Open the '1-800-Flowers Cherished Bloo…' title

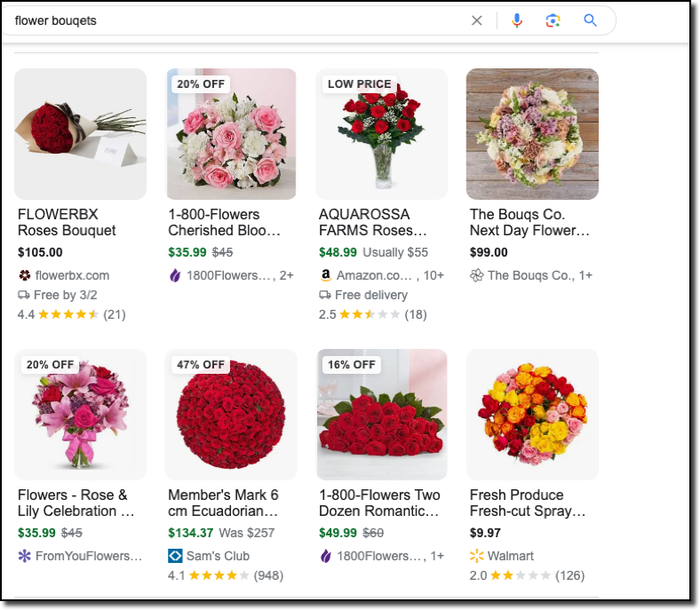coord(224,222)
